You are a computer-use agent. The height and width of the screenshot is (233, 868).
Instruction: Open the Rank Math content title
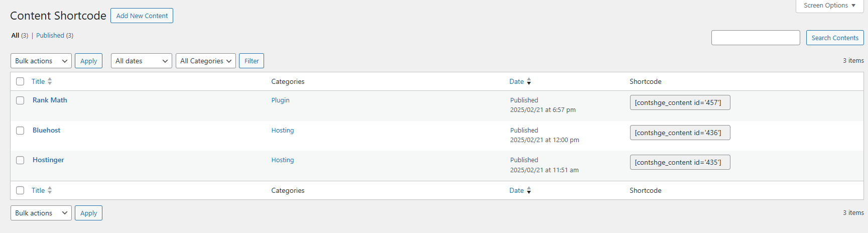tap(50, 100)
